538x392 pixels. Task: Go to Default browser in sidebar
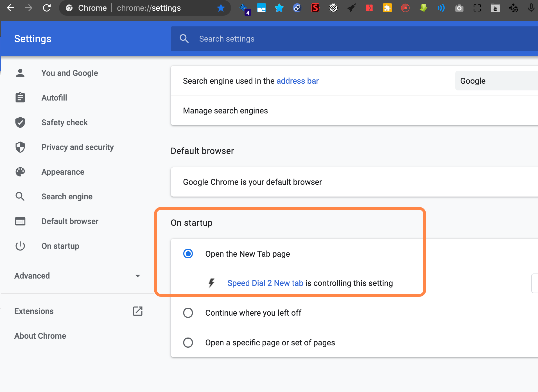pos(70,221)
